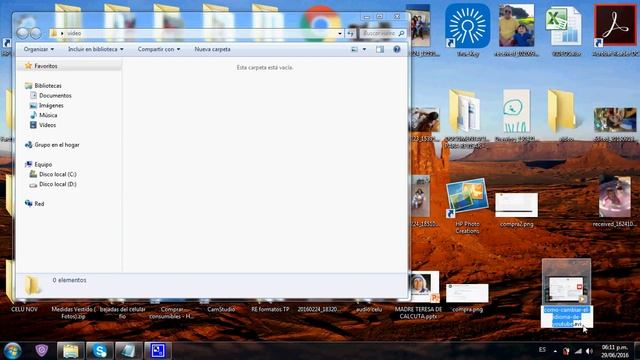
Task: Select the family photo desktop thumbnail
Action: point(517,25)
